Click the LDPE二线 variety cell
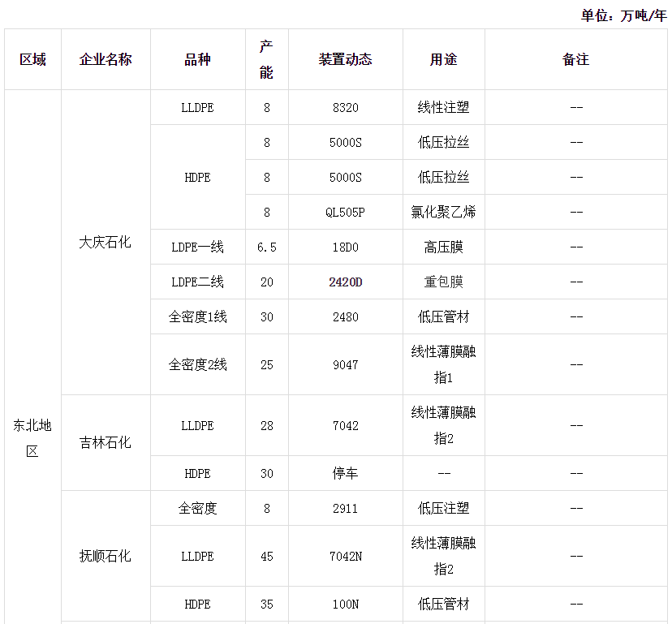The height and width of the screenshot is (624, 672). coord(197,282)
